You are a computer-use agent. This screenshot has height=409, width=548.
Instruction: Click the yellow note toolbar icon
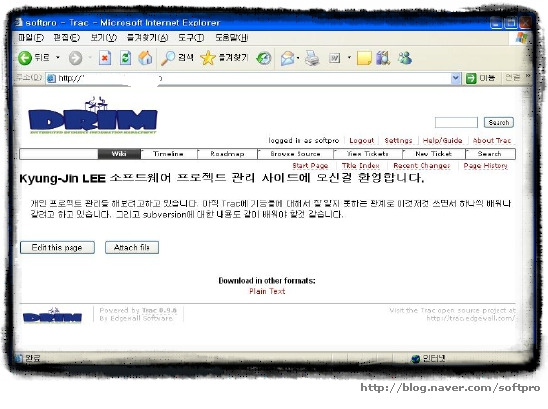coord(364,58)
